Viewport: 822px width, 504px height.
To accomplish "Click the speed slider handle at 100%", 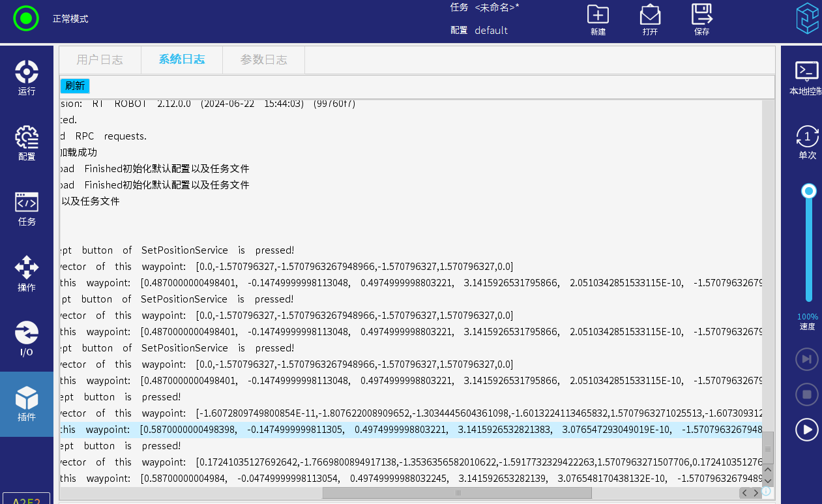I will 809,191.
